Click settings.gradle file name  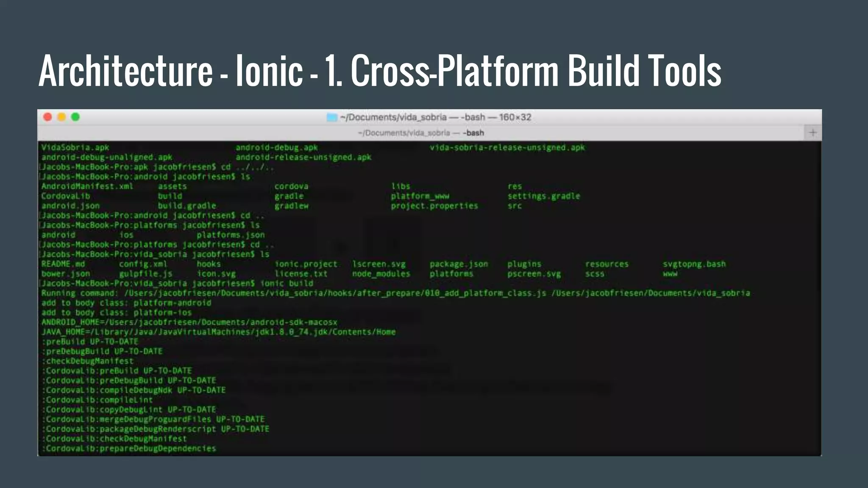544,196
